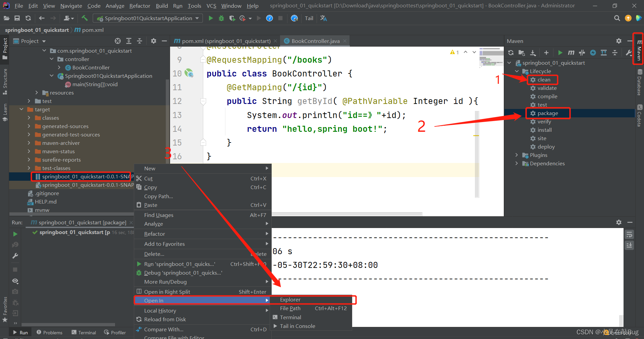644x339 pixels.
Task: Open the Project view dropdown
Action: (30, 41)
